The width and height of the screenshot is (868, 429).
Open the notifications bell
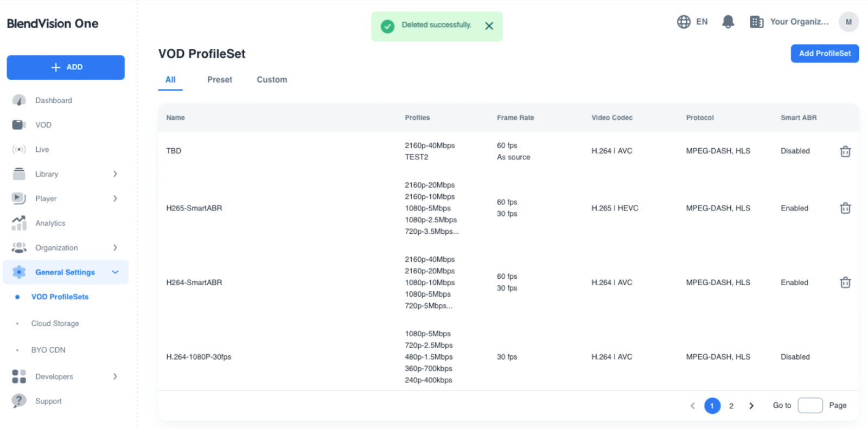click(x=727, y=22)
